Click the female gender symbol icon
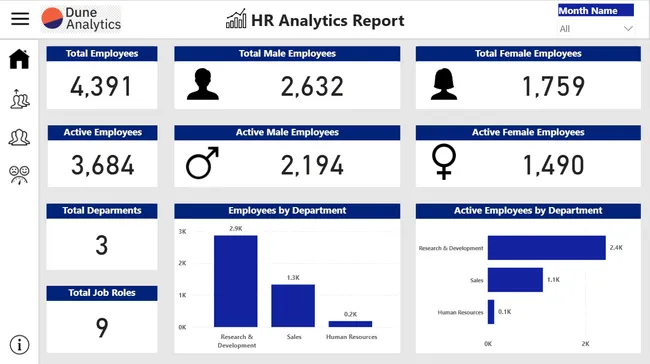 click(444, 161)
